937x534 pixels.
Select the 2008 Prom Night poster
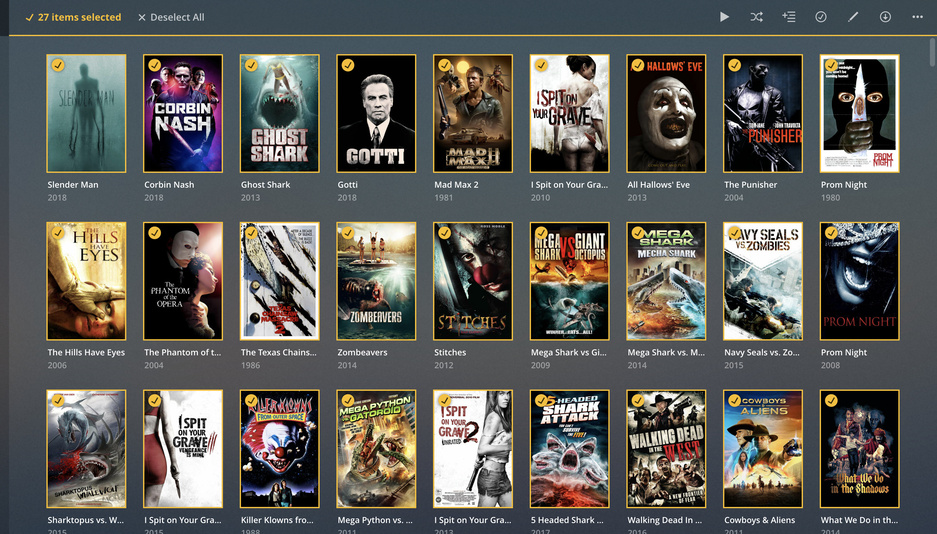(x=859, y=281)
